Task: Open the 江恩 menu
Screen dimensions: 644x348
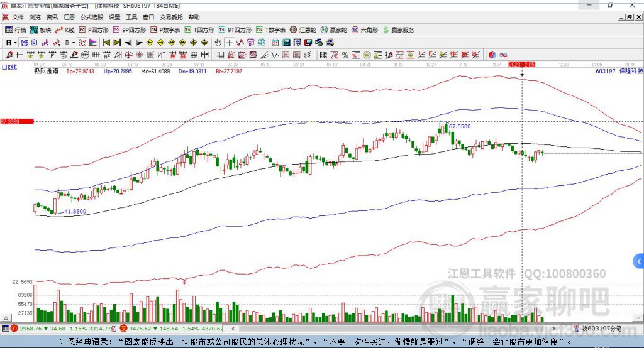Action: pos(69,17)
